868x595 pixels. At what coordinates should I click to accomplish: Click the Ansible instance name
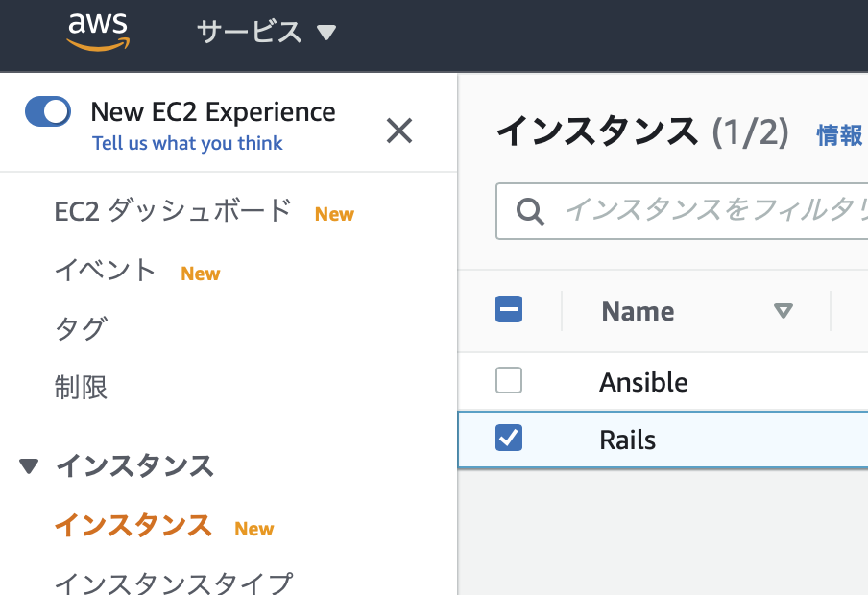(x=643, y=382)
